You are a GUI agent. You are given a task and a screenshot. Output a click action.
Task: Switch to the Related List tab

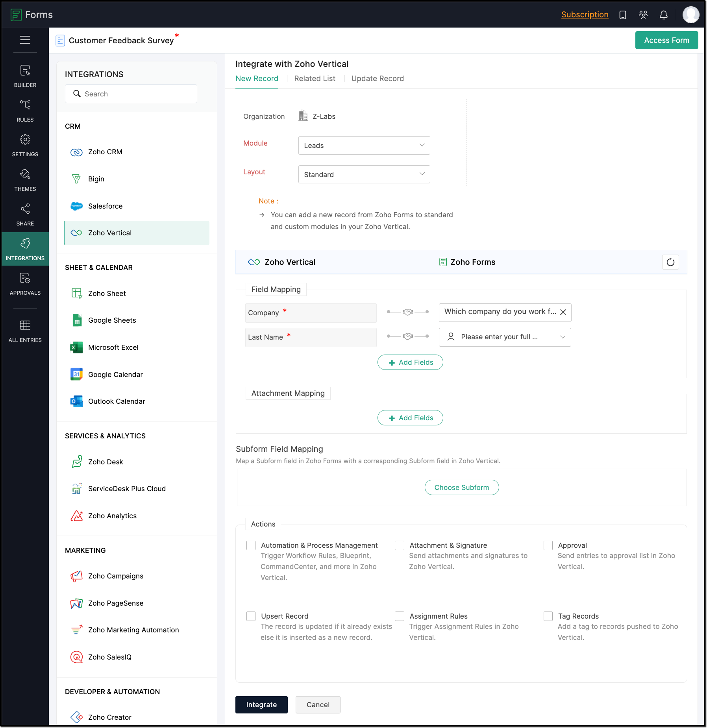pyautogui.click(x=315, y=79)
